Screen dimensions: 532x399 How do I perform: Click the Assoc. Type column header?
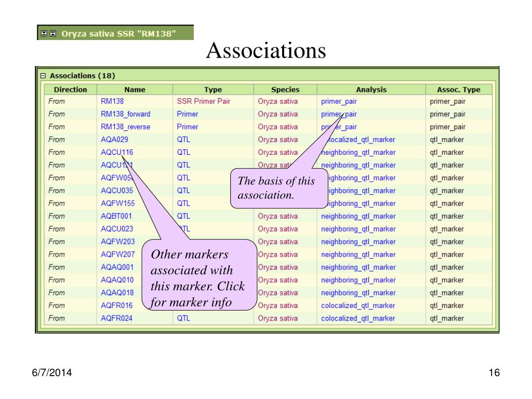pos(459,89)
